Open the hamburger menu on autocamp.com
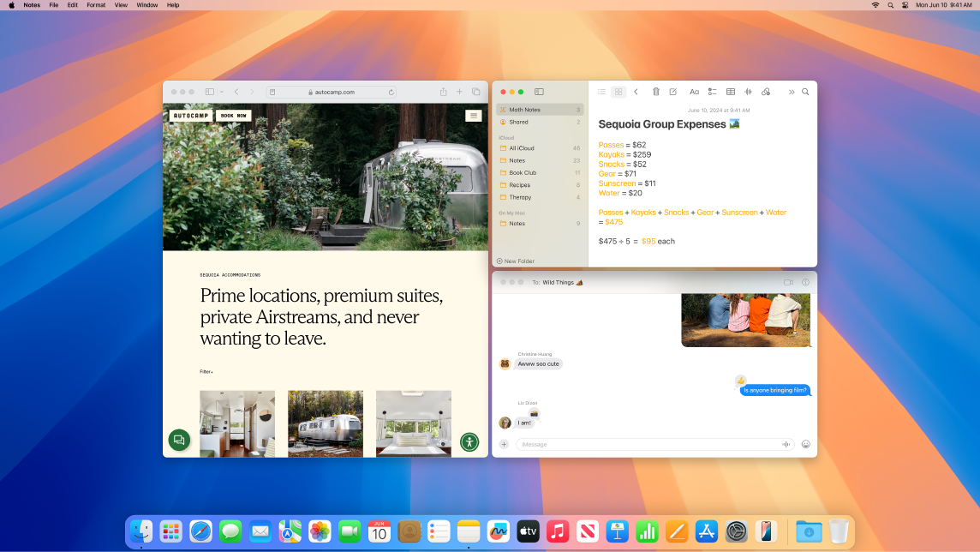Viewport: 980px width, 552px height. [474, 115]
